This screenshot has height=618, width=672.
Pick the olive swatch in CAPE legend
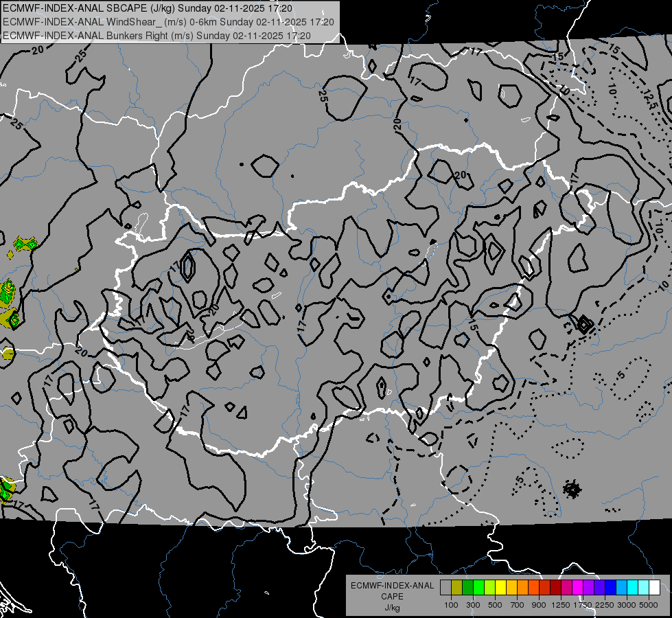[x=457, y=587]
